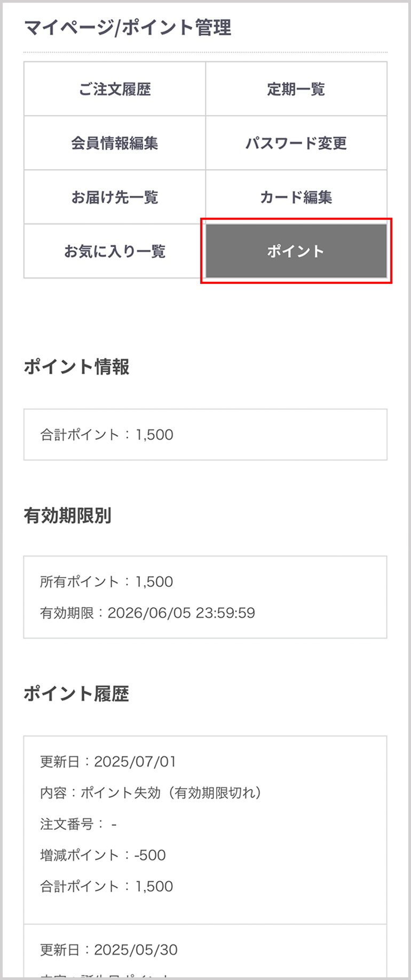This screenshot has width=411, height=980.
Task: Select history entry dated 2025/07/01
Action: (x=108, y=761)
